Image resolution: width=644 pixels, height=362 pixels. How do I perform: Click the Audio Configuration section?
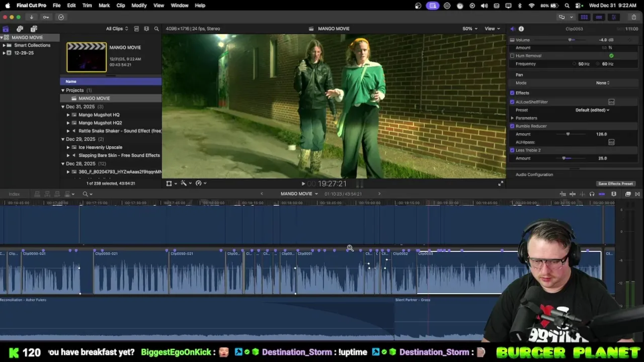tap(534, 175)
